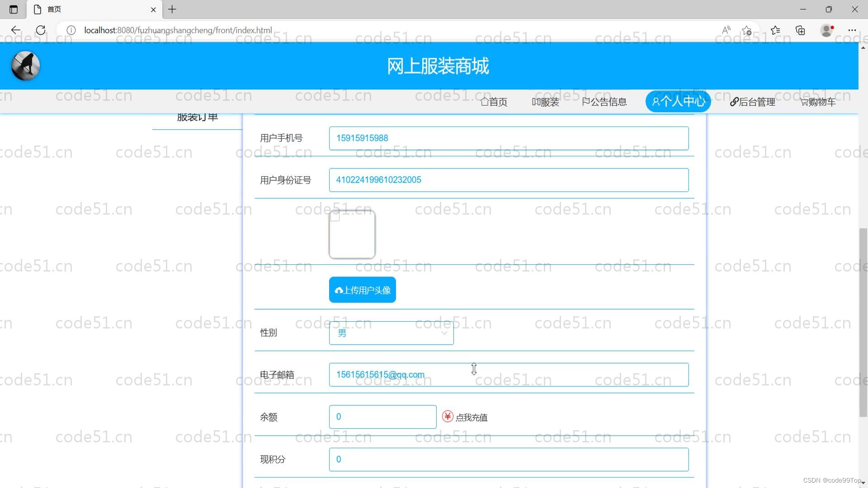Restore down the browser window
The image size is (868, 488).
click(829, 9)
